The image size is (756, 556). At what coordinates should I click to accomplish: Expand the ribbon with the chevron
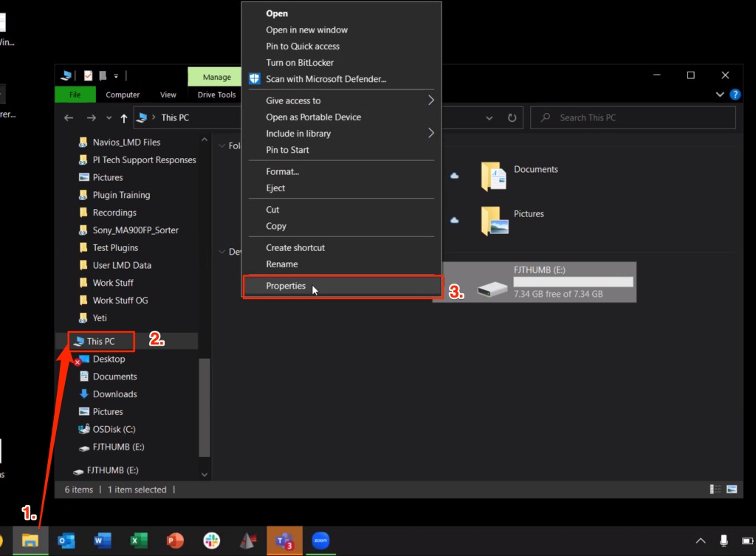[720, 95]
